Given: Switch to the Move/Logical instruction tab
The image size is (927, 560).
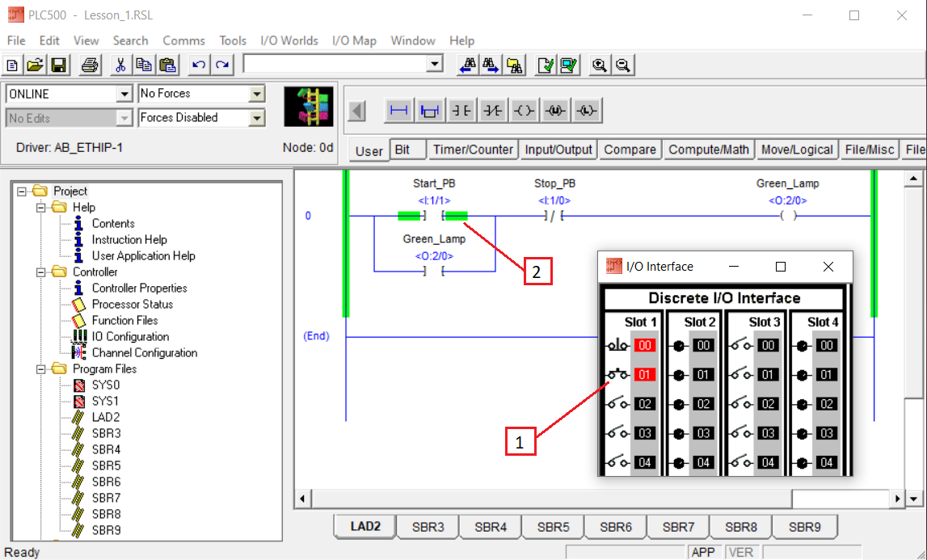Looking at the screenshot, I should tap(797, 149).
